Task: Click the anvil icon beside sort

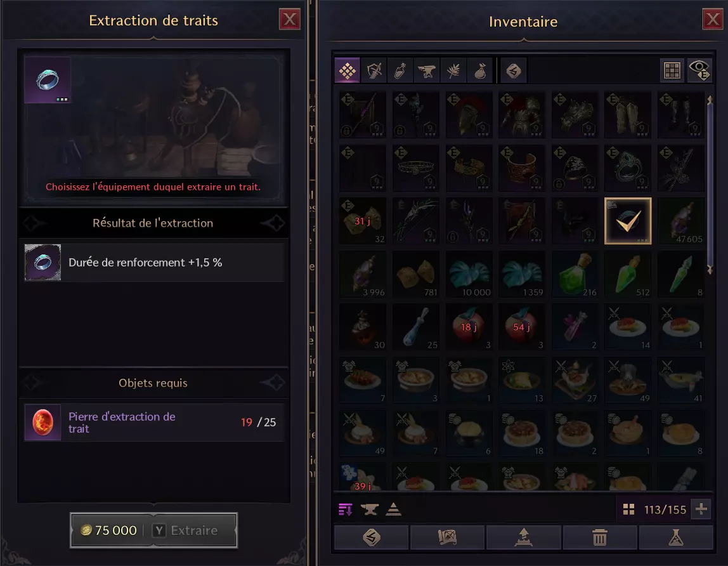Action: [x=369, y=510]
